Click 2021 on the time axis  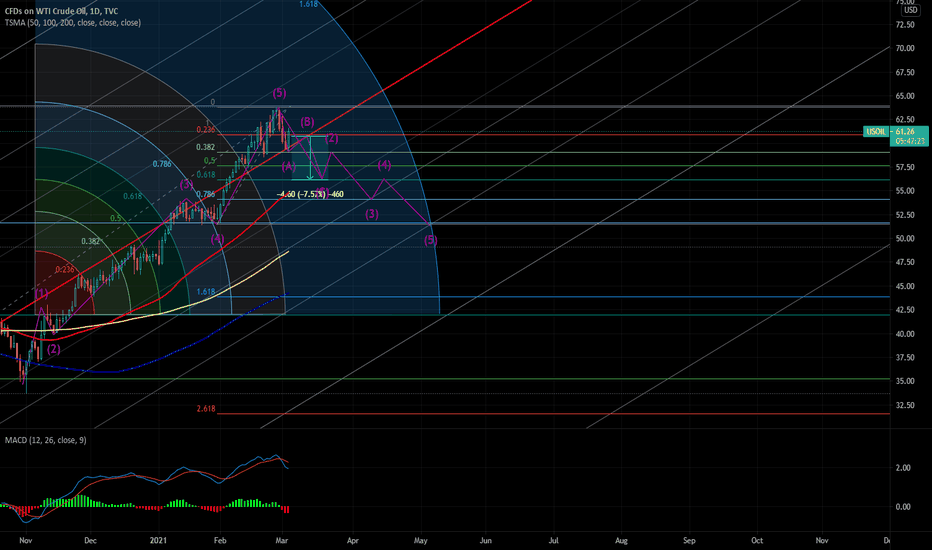click(158, 540)
